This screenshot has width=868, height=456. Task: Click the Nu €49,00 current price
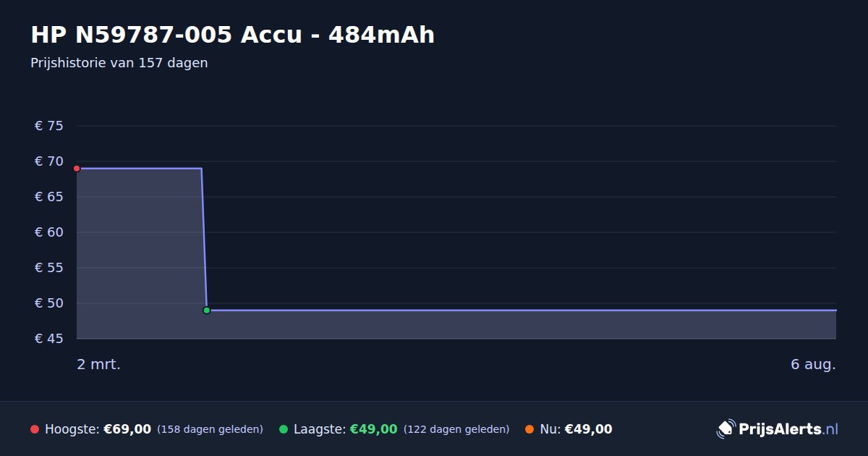click(x=588, y=429)
